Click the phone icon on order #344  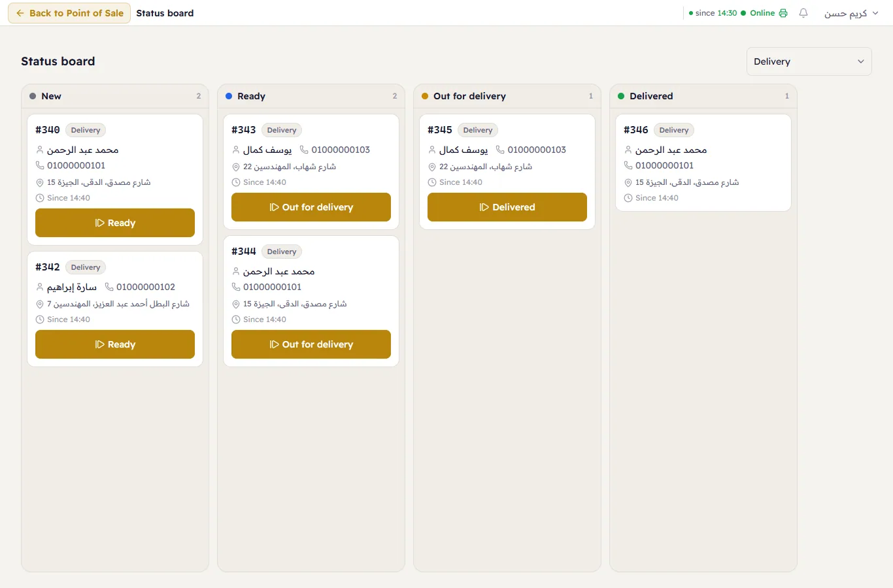[x=236, y=287]
